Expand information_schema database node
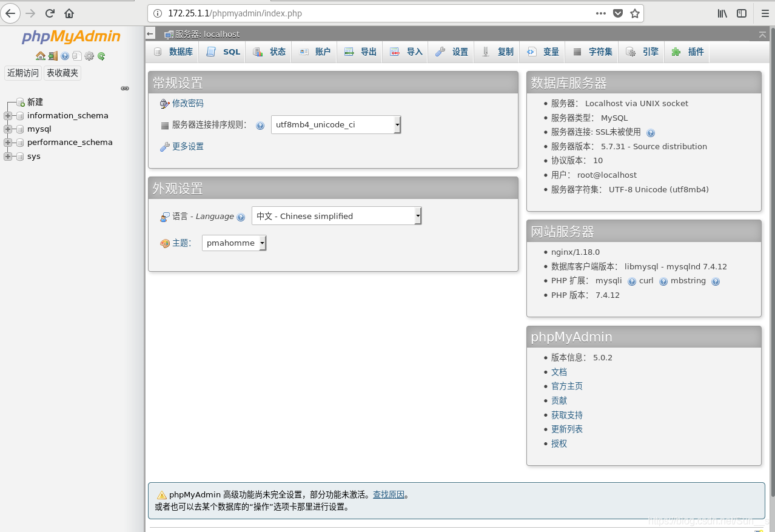The height and width of the screenshot is (532, 775). [x=8, y=115]
